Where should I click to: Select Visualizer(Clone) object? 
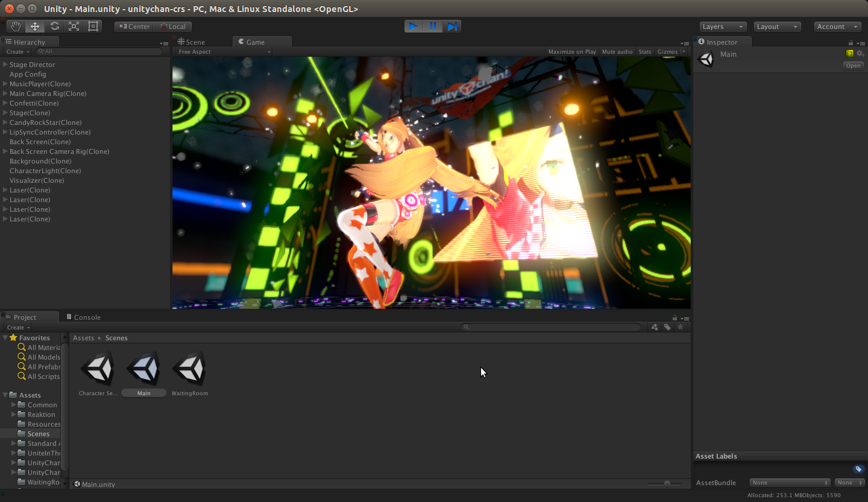tap(37, 180)
